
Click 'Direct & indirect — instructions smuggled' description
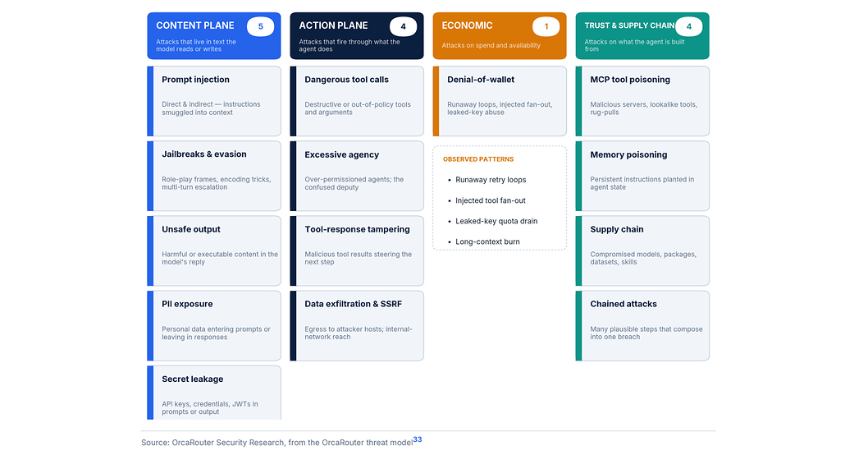(x=211, y=108)
